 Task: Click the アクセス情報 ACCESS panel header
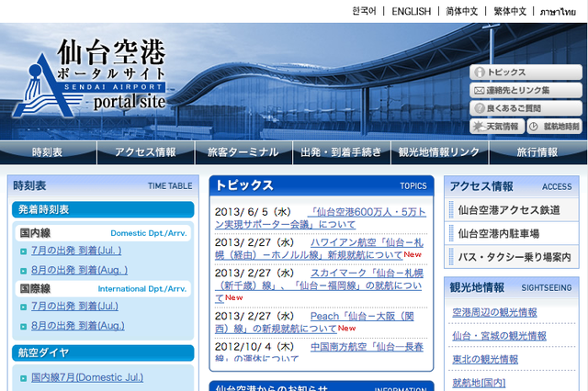click(x=512, y=186)
